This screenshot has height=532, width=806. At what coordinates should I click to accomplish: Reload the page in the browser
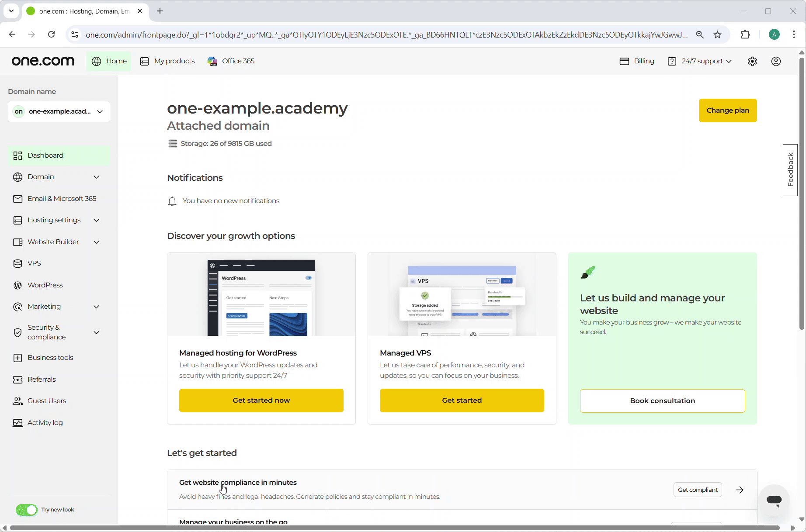tap(51, 35)
